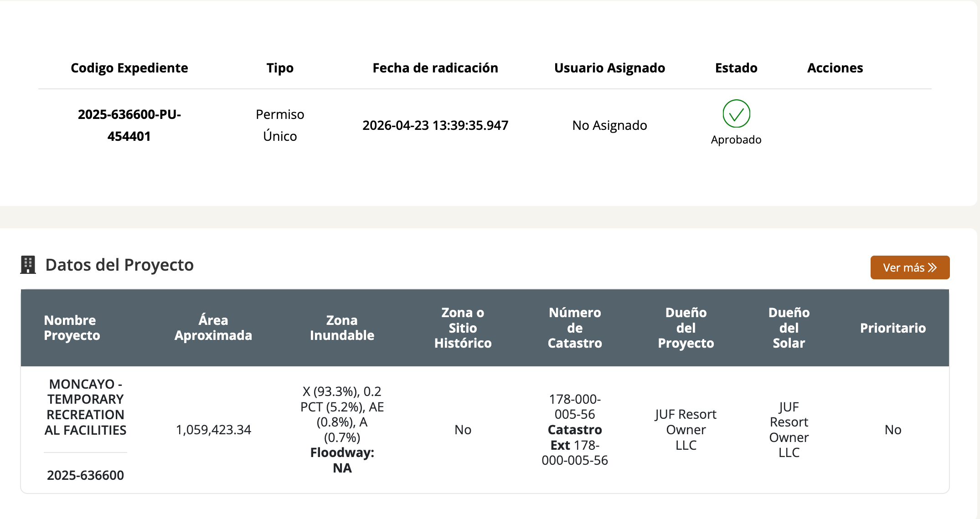Click project number 2025-636600

click(85, 475)
